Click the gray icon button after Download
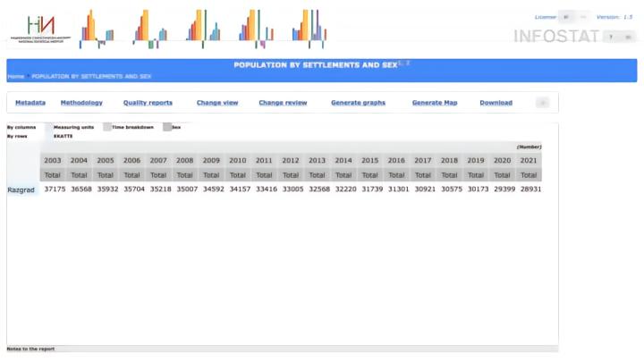 coord(543,103)
